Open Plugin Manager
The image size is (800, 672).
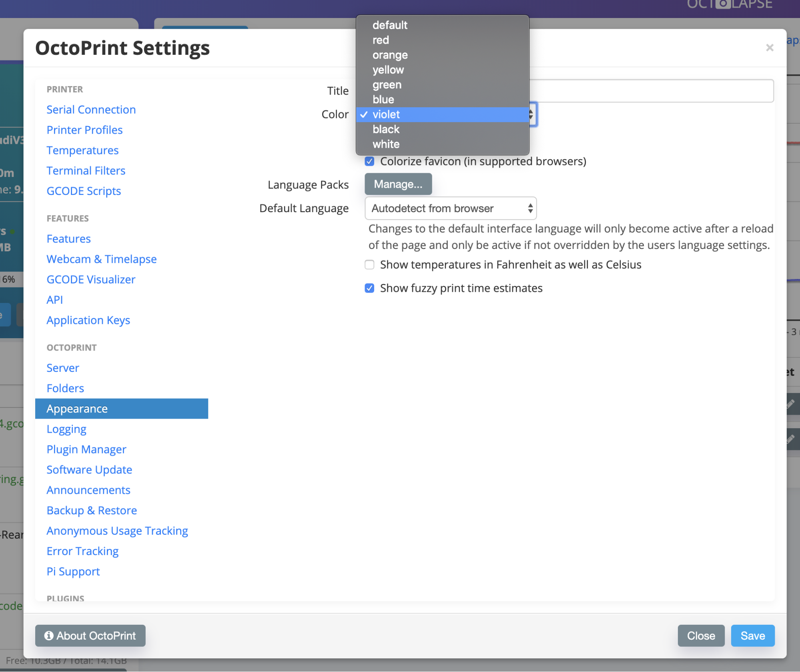(x=86, y=450)
